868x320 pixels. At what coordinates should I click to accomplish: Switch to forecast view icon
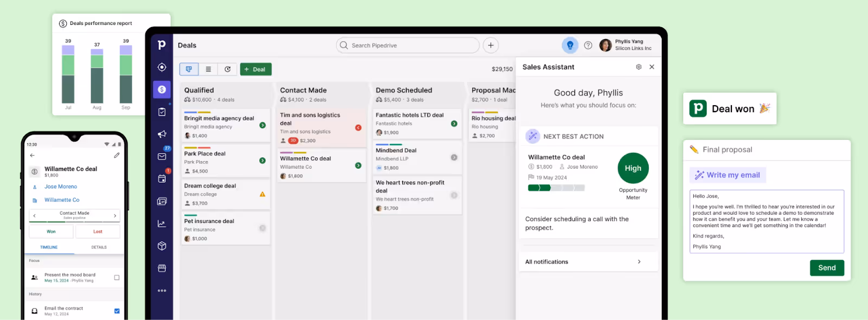click(227, 69)
